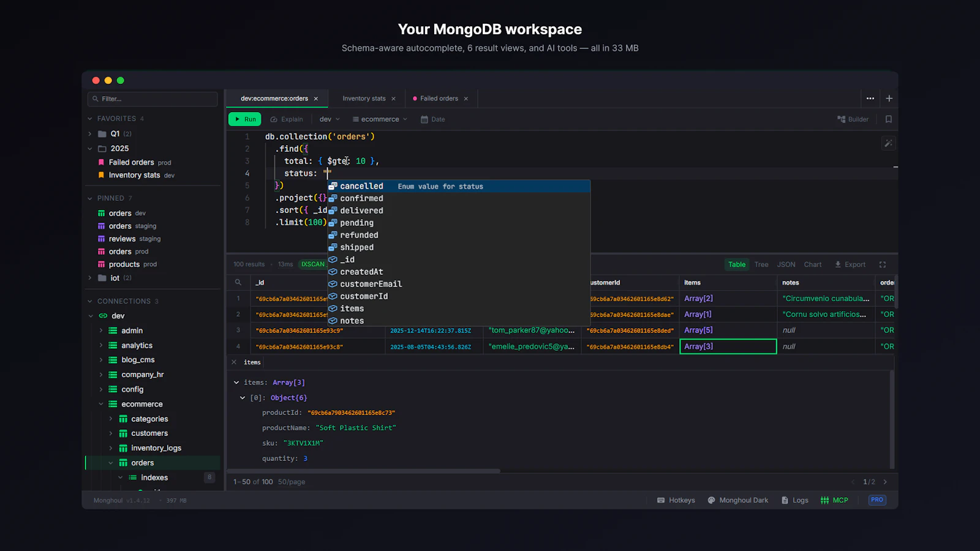The image size is (980, 551).
Task: Select the orders collection in tree
Action: pos(153,463)
